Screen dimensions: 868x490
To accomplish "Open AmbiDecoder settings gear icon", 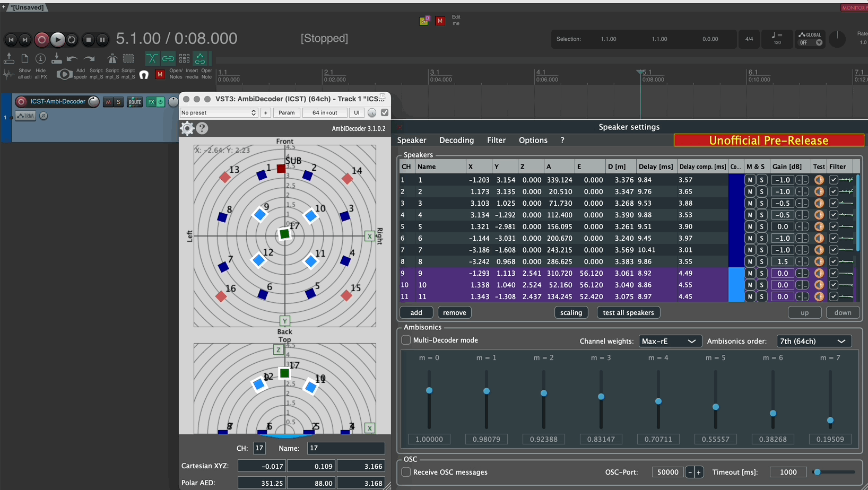I will pyautogui.click(x=187, y=128).
